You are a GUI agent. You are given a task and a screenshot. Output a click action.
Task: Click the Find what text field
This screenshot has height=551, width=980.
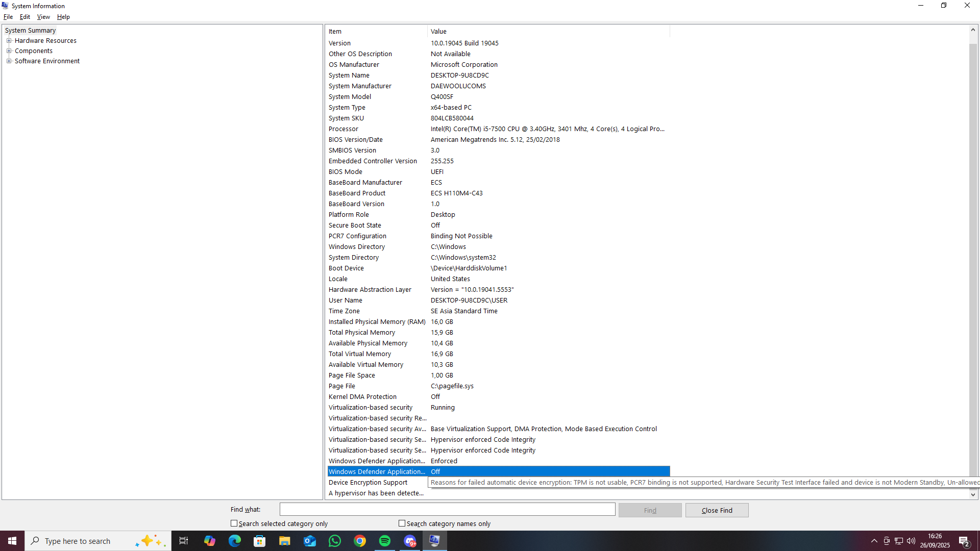point(447,509)
